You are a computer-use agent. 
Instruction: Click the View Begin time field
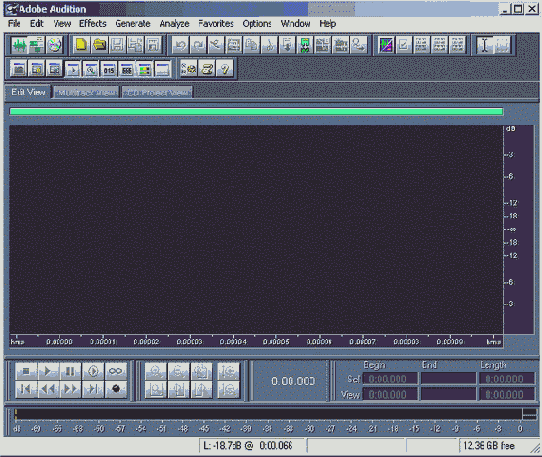[x=390, y=394]
